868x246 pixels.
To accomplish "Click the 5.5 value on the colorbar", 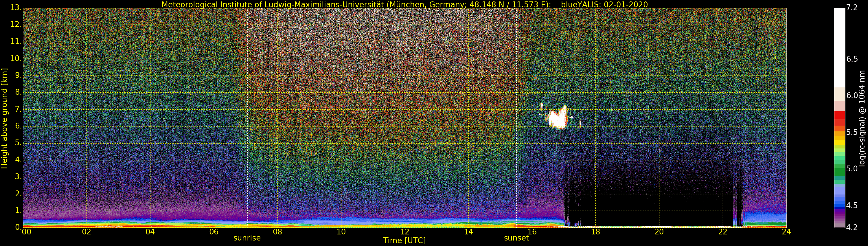I will [x=852, y=132].
